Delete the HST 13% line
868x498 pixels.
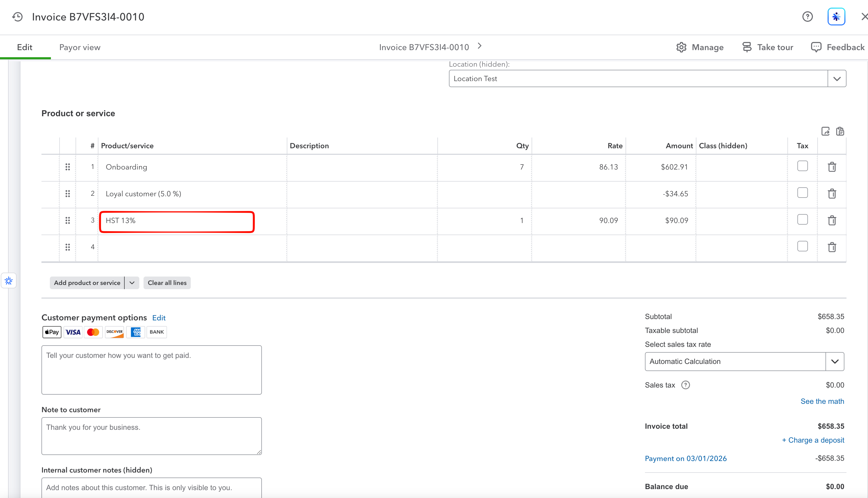click(x=832, y=220)
